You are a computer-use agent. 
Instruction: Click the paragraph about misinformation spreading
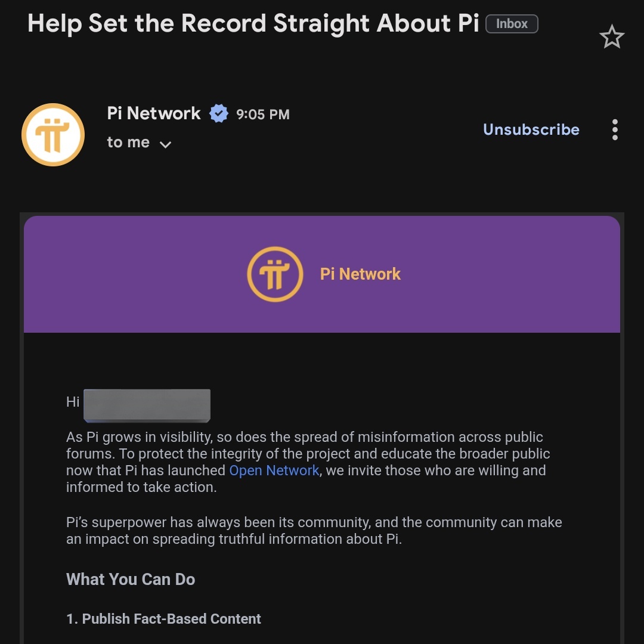[x=308, y=462]
